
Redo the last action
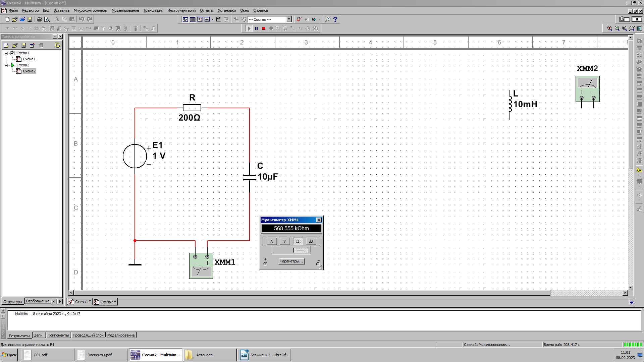click(x=89, y=19)
